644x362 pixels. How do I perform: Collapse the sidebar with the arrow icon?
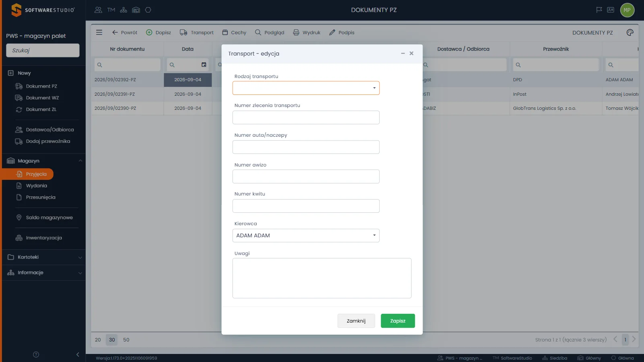78,354
